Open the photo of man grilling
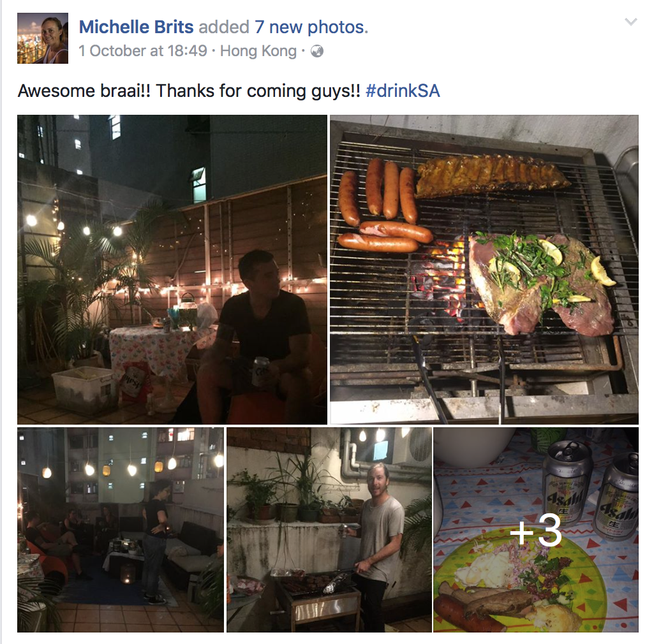Viewport: 647px width, 644px height. click(329, 530)
